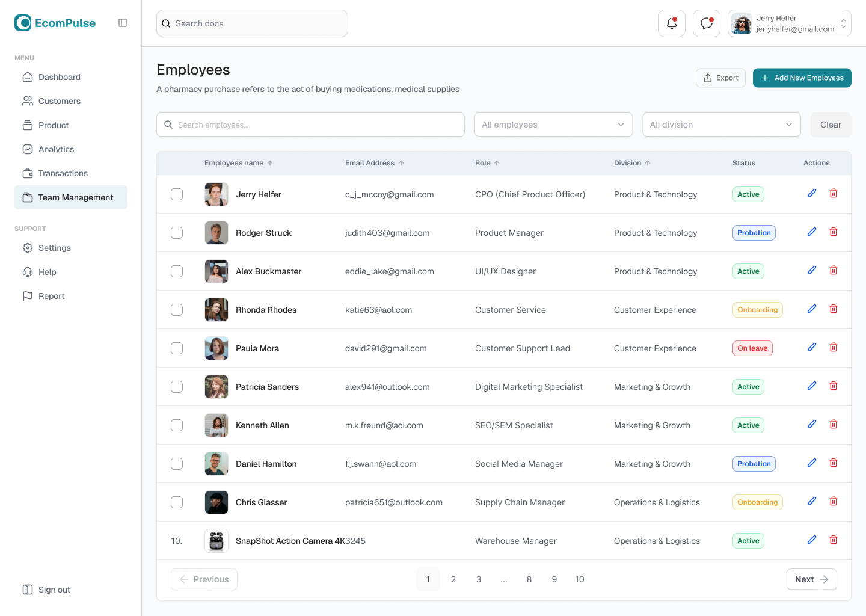Edit Jerry Helfer with the pencil icon
The image size is (866, 616).
pos(812,193)
